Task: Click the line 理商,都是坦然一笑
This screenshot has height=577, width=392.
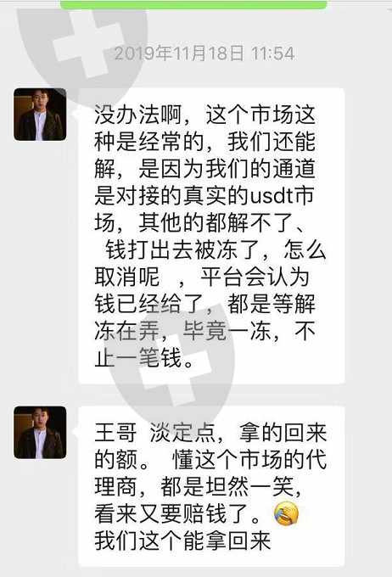Action: [198, 487]
